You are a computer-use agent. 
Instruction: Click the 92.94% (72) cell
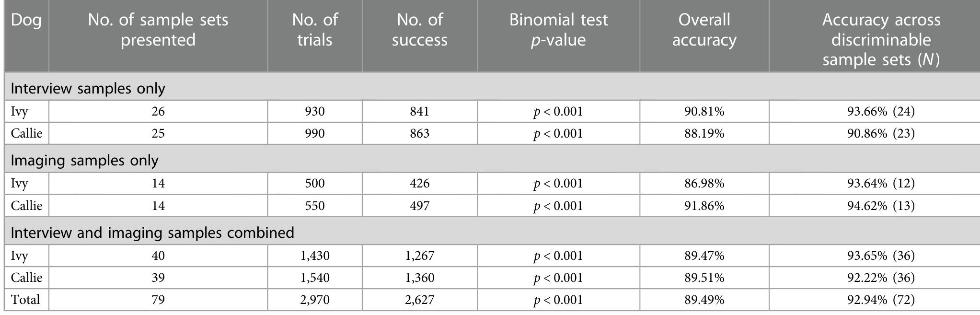click(881, 300)
